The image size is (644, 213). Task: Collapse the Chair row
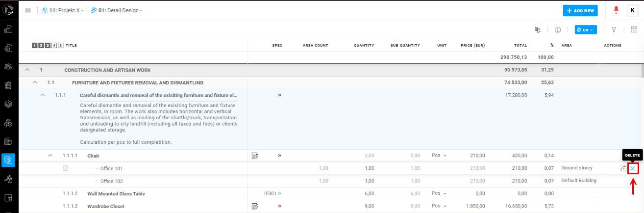click(x=50, y=156)
